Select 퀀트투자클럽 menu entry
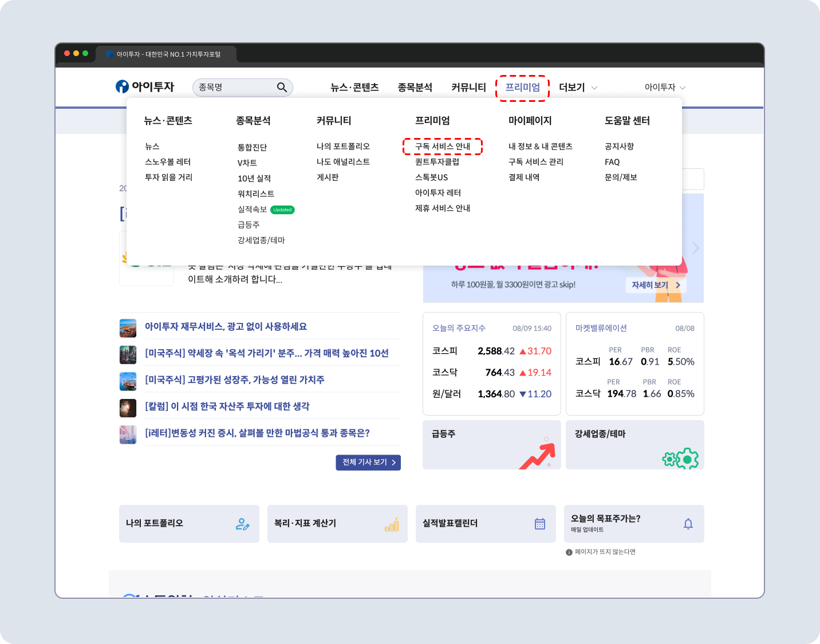 (437, 162)
